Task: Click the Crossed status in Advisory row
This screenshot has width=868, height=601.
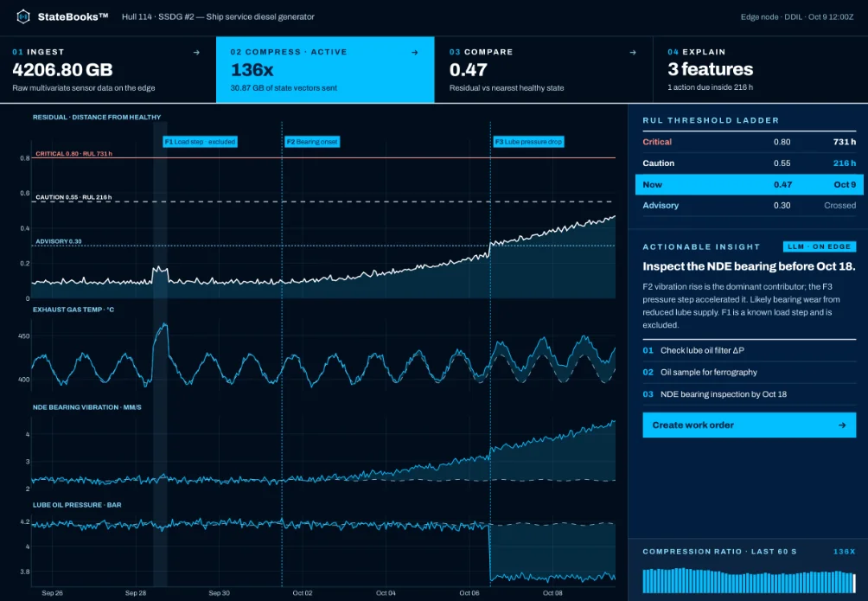Action: point(839,206)
